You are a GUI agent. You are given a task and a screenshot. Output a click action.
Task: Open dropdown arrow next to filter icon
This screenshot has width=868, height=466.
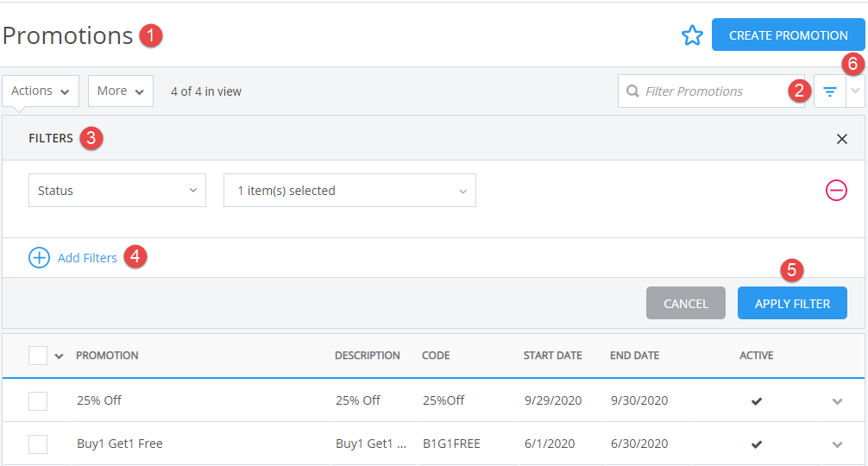855,91
